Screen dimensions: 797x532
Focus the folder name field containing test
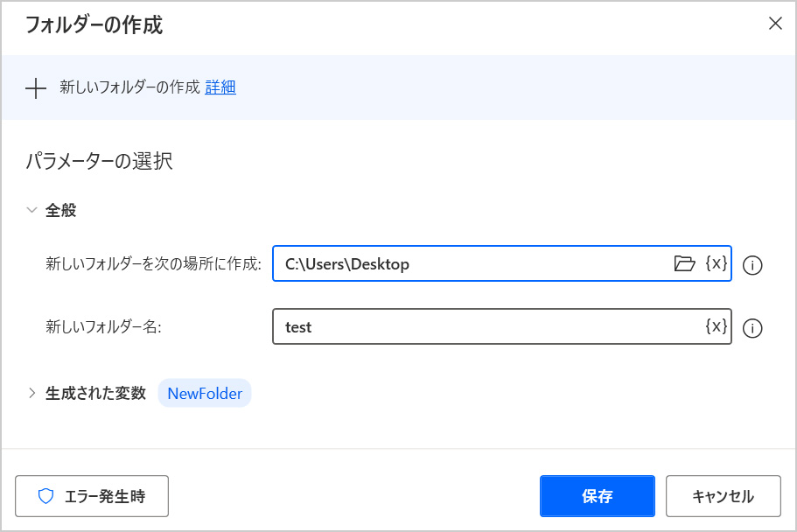[490, 327]
